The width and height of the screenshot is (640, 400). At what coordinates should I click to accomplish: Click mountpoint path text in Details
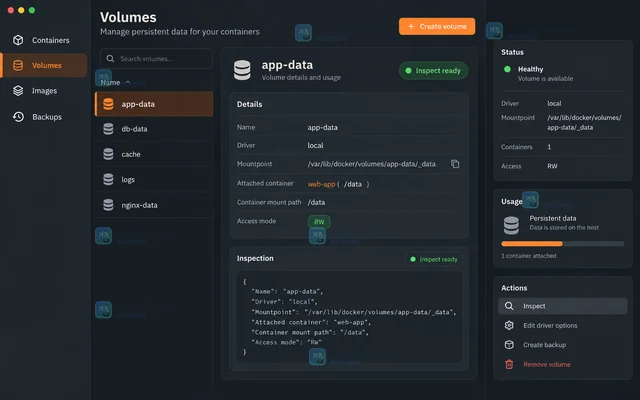371,164
